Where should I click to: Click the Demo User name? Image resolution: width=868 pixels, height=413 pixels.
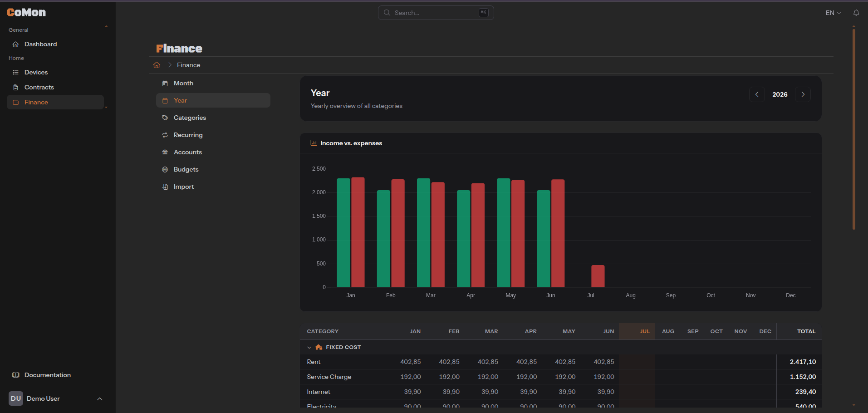43,399
